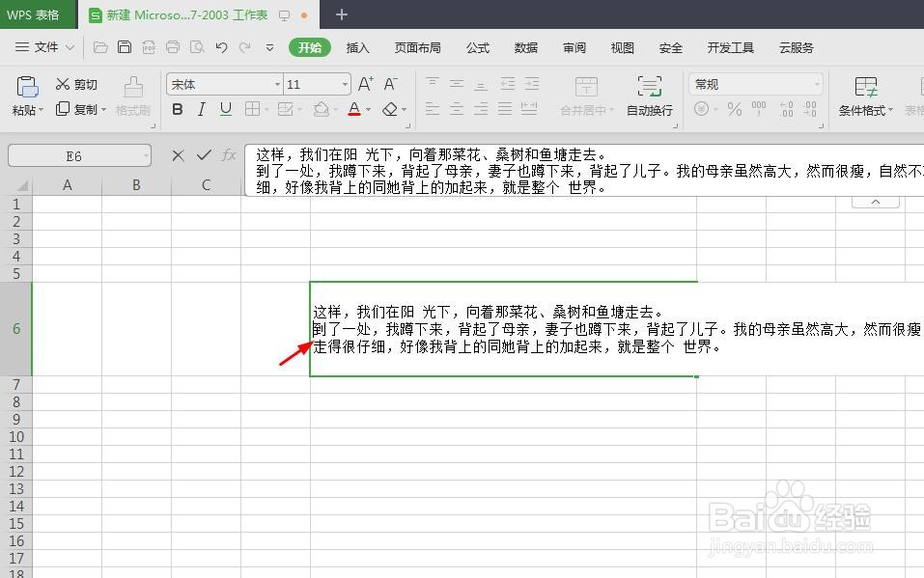924x578 pixels.
Task: Click the increase font size icon
Action: point(364,84)
